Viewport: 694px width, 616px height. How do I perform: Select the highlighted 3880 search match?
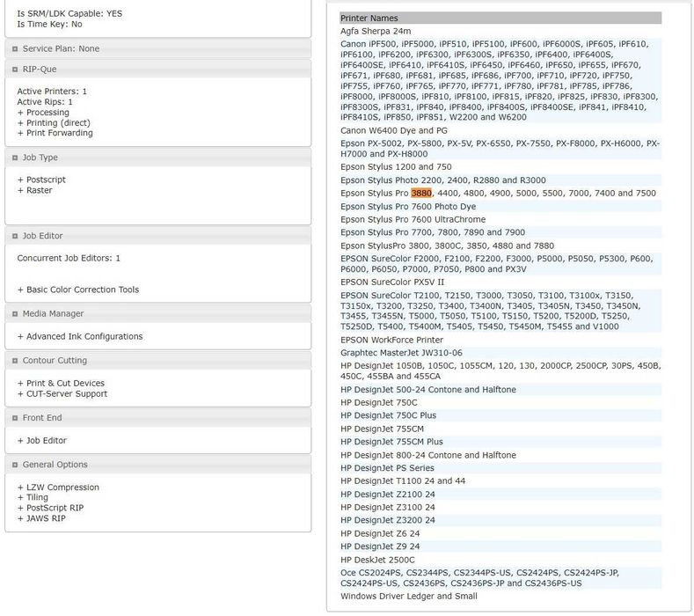pos(421,193)
